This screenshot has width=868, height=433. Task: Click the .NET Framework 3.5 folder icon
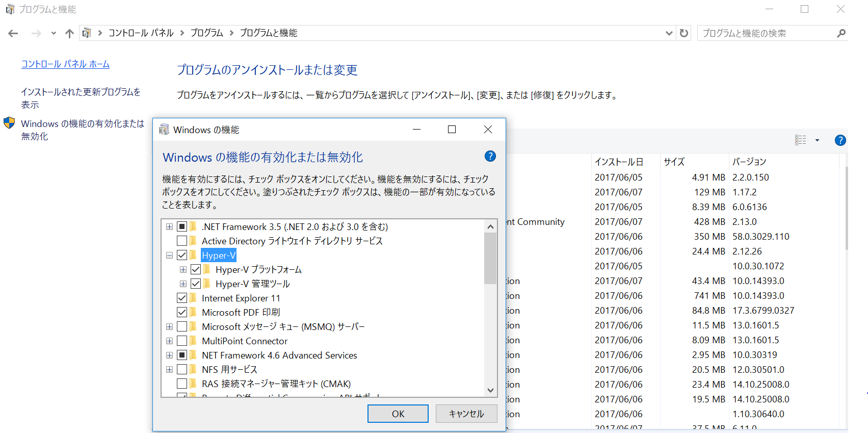(x=194, y=226)
